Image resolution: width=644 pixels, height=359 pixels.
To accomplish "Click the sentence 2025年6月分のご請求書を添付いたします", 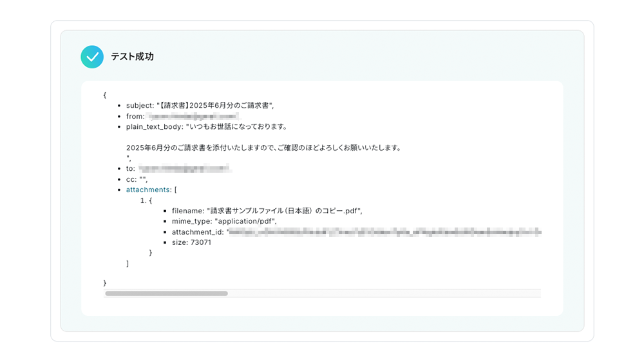I will pos(263,148).
